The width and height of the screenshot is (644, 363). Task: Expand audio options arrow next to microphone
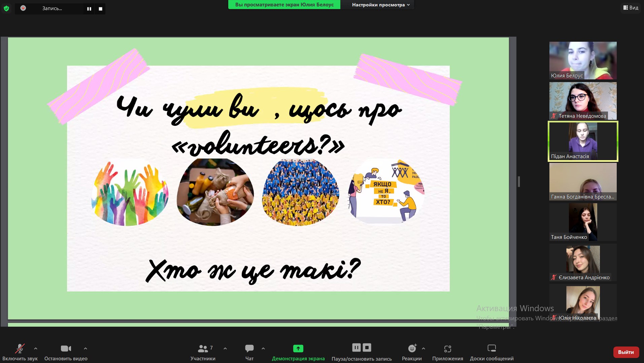pyautogui.click(x=36, y=349)
